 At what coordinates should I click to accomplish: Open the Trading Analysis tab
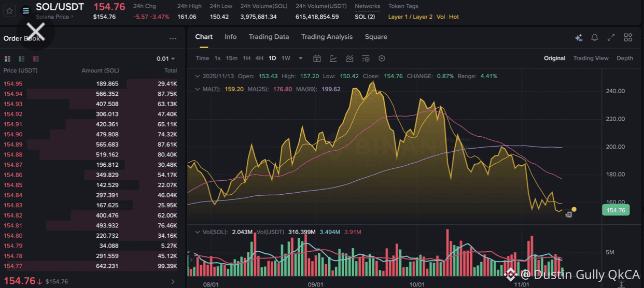(327, 37)
